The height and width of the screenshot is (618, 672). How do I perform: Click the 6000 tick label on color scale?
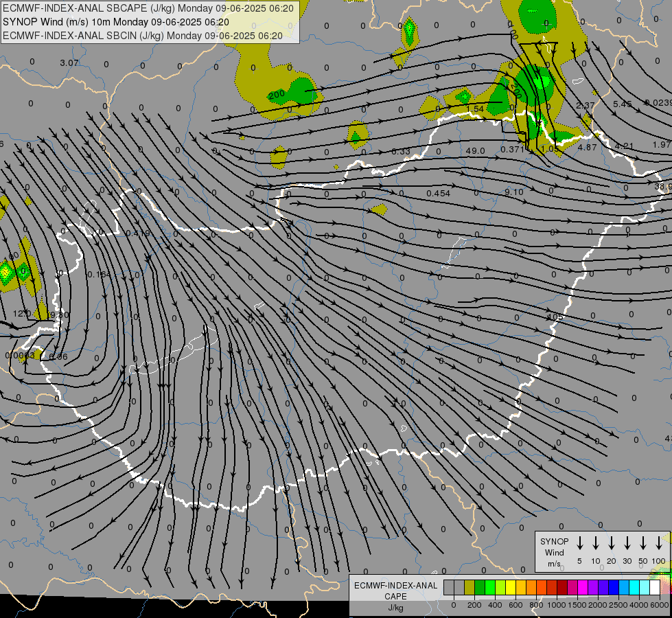click(659, 605)
